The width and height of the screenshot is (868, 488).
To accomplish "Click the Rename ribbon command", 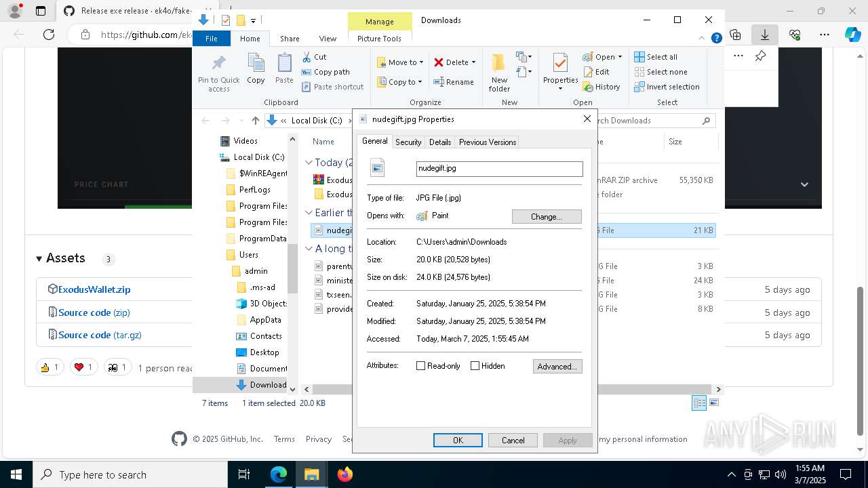I will click(454, 82).
